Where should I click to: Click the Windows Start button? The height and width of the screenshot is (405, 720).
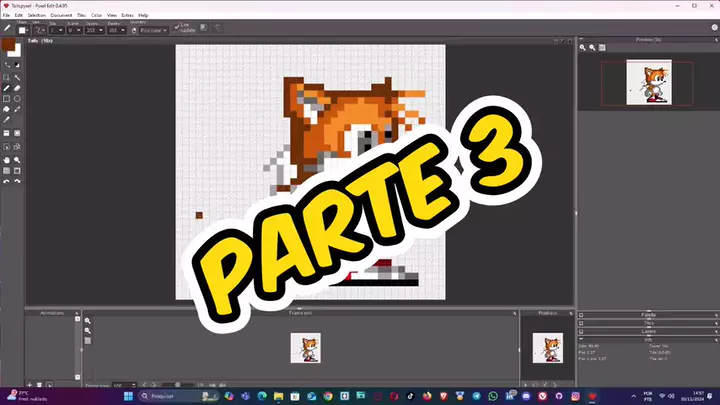tap(128, 396)
